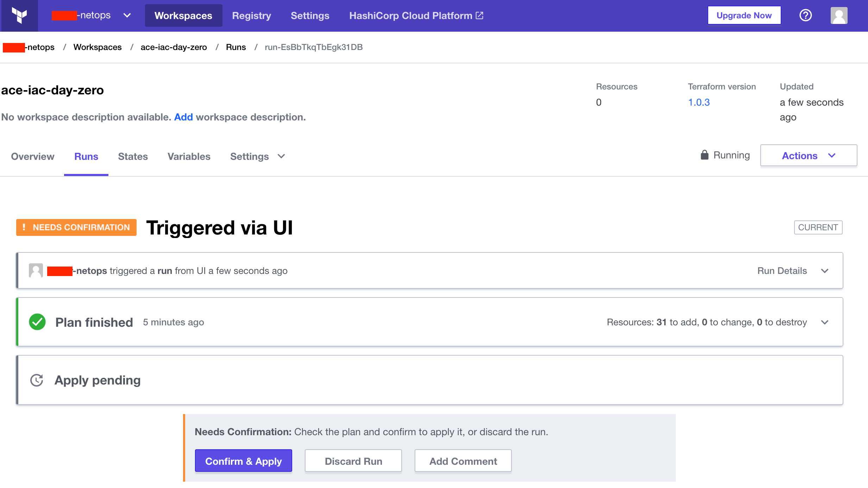This screenshot has height=488, width=868.
Task: Click the Resources count value 0
Action: [x=599, y=102]
